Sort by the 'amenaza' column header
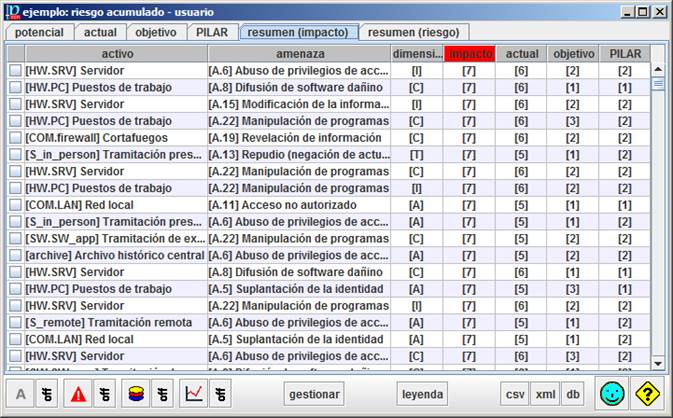Viewport: 673px width, 418px height. coord(295,53)
